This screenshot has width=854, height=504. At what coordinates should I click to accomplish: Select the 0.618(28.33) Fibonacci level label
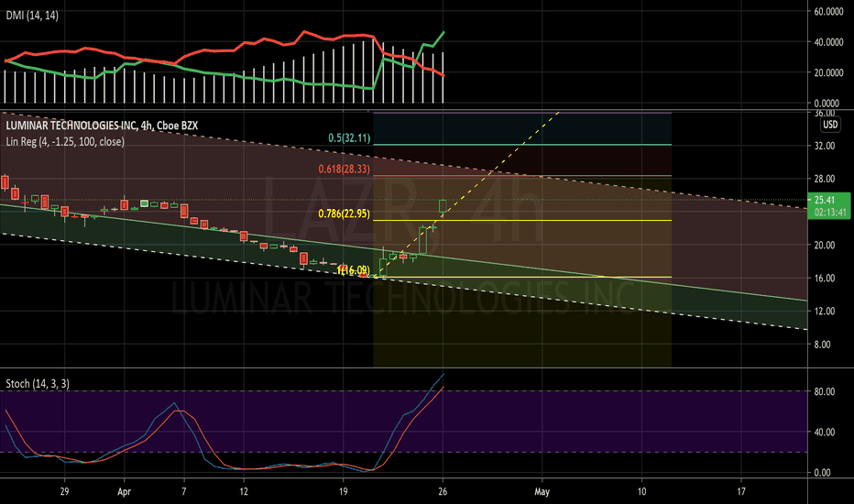tap(345, 169)
